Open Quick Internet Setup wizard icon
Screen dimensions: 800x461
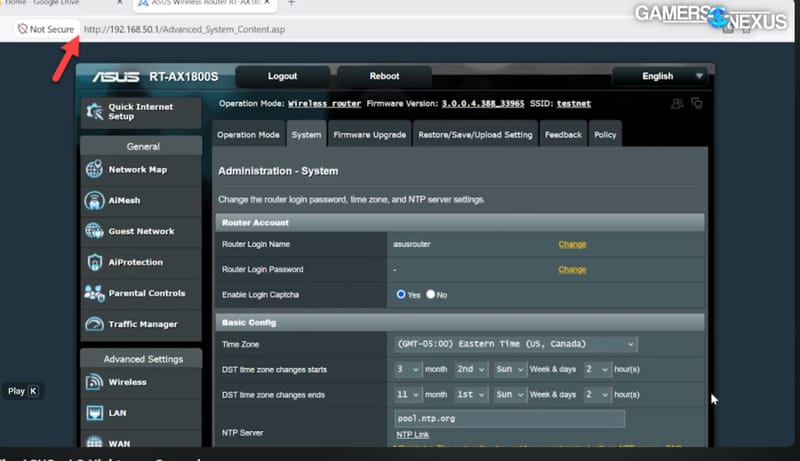[94, 111]
